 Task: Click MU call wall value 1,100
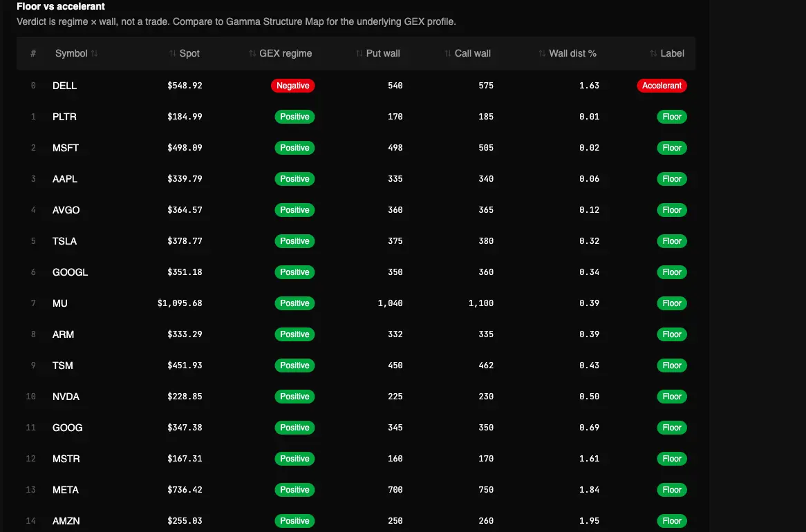(x=481, y=303)
